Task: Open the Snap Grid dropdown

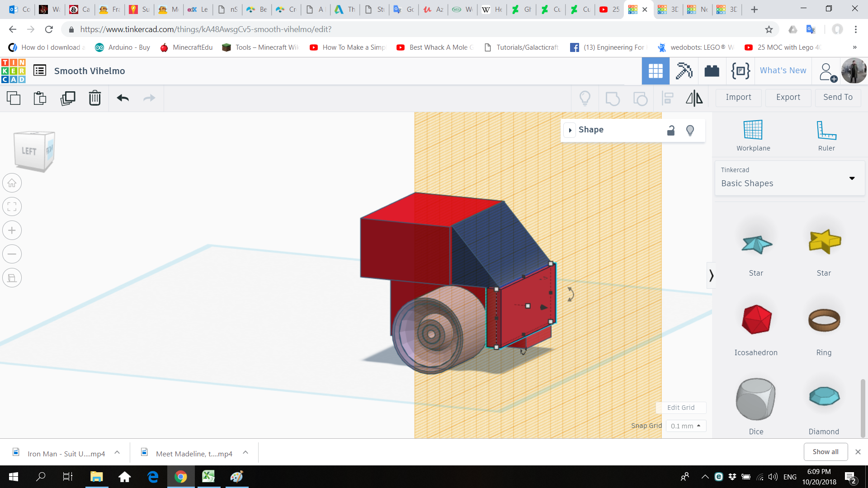Action: [x=686, y=426]
